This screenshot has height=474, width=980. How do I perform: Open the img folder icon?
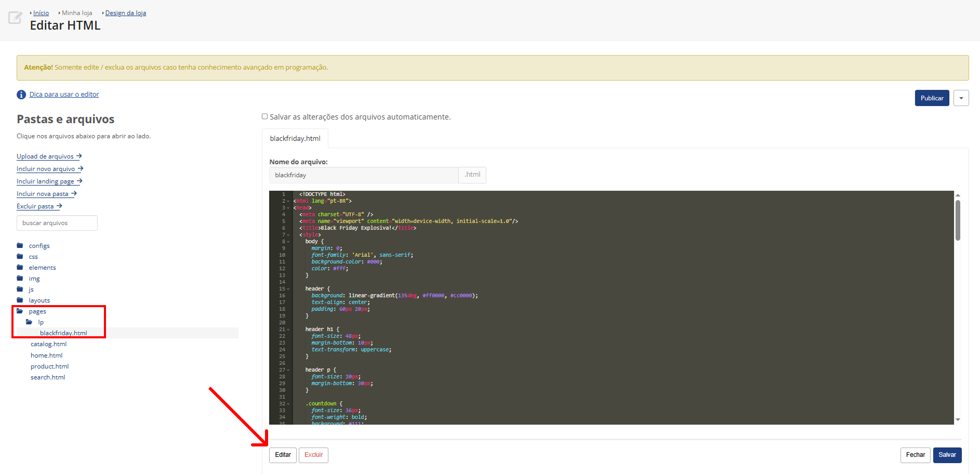pos(20,278)
